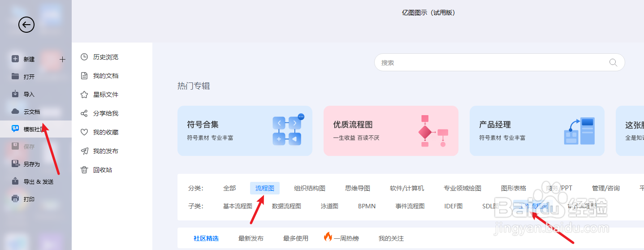The height and width of the screenshot is (250, 644).
Task: Pick subcategory 基本流程图
Action: pos(238,206)
